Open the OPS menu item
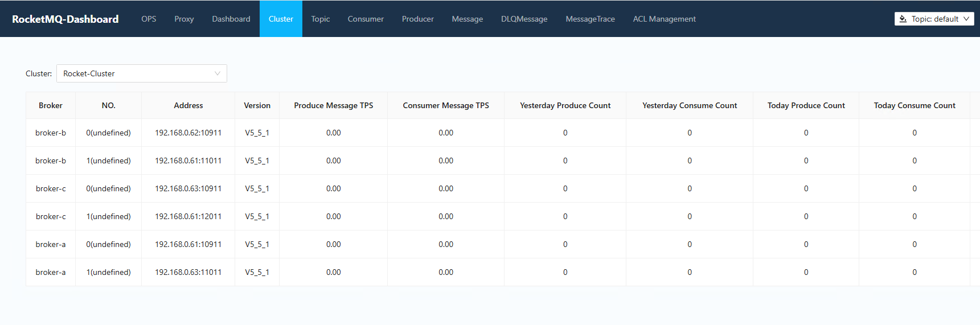 (x=149, y=19)
